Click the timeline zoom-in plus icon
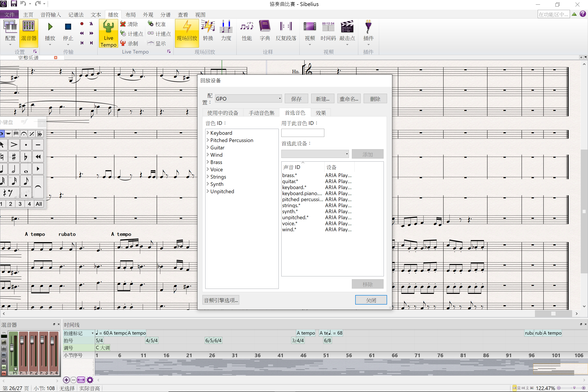Screen dimensions: 588x392 66,380
